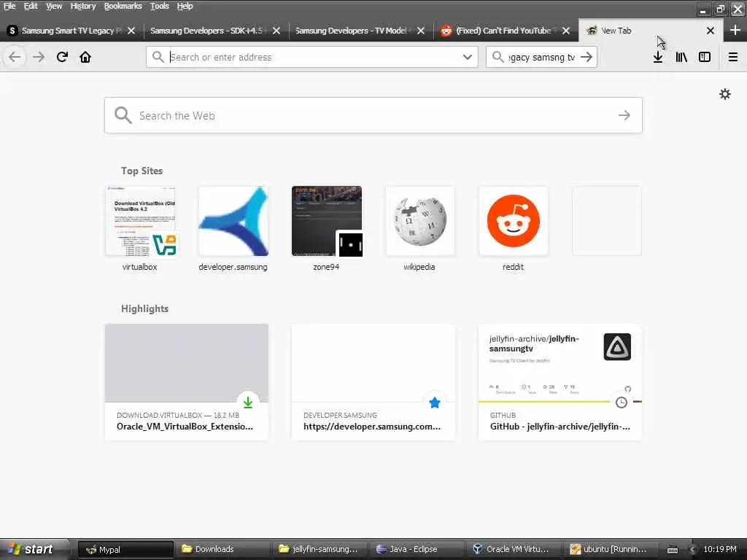Close the Samsung Smart TV Legacy tab
Image resolution: width=747 pixels, height=560 pixels.
(x=131, y=31)
